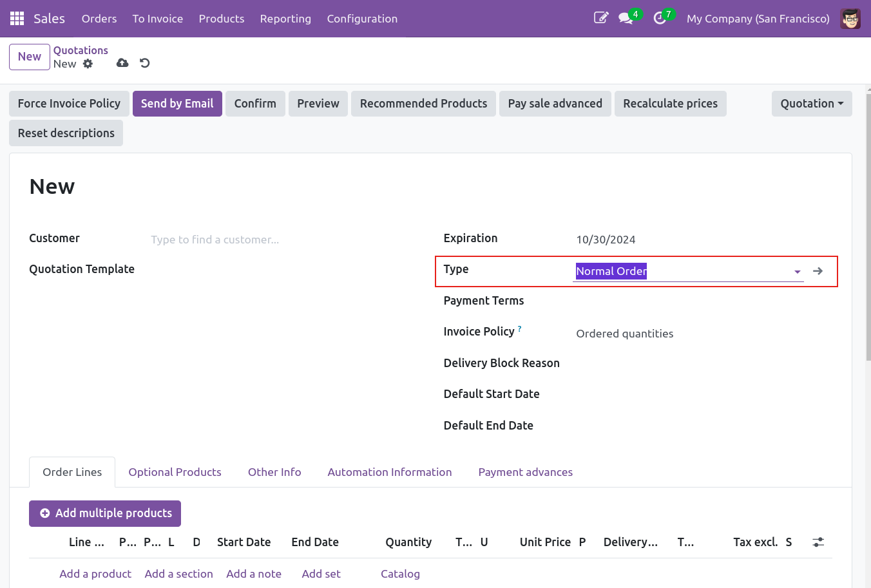871x588 pixels.
Task: Open the company switcher My Company (San Francisco)
Action: (758, 19)
